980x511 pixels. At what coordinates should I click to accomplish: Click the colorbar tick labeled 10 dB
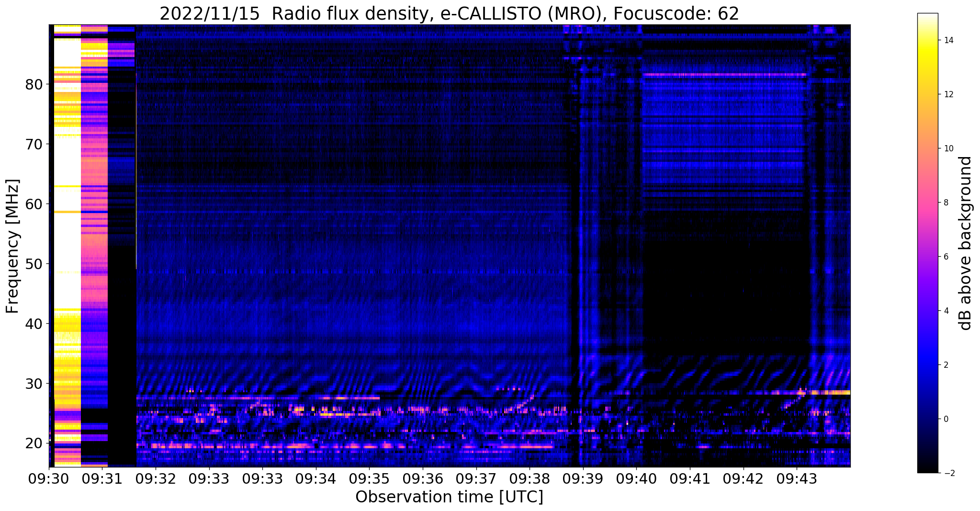947,148
